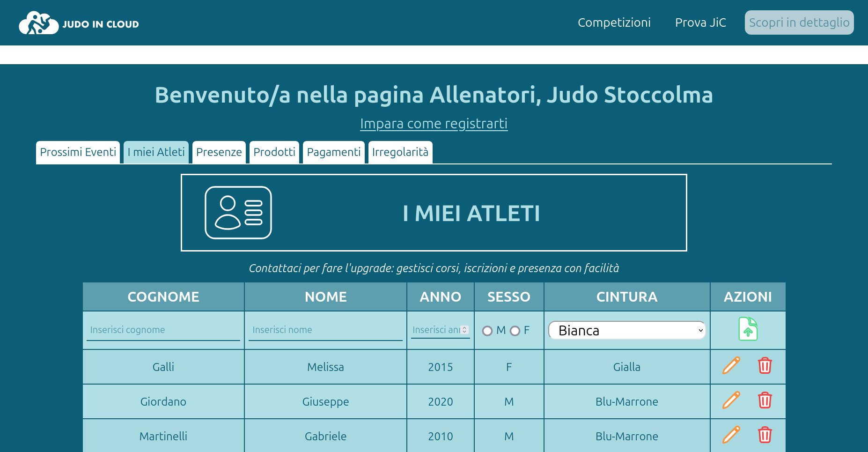Open Competizioni in the top navigation
The height and width of the screenshot is (452, 868).
[x=614, y=22]
